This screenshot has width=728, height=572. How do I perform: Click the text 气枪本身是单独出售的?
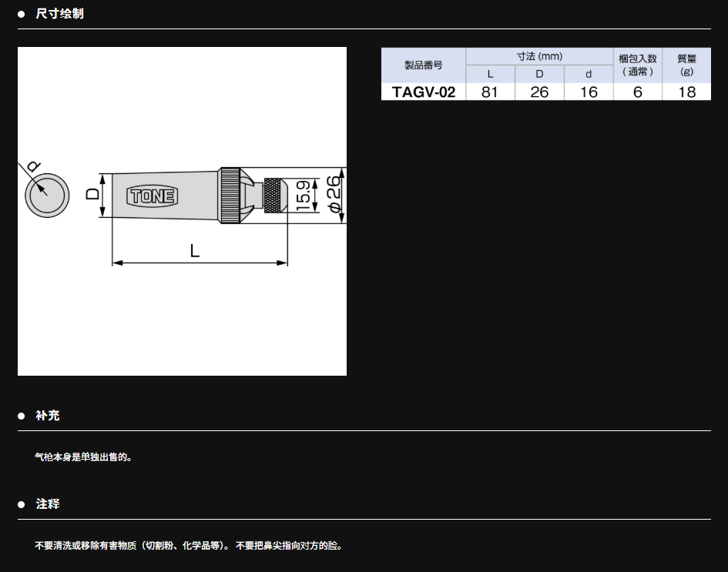point(84,457)
